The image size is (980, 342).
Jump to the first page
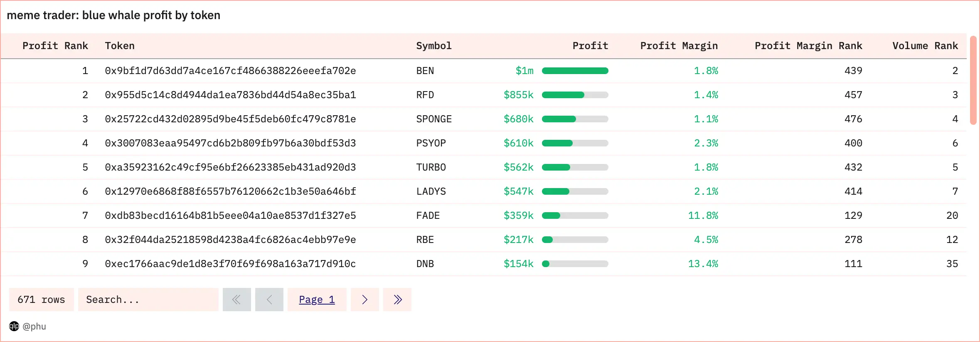236,300
